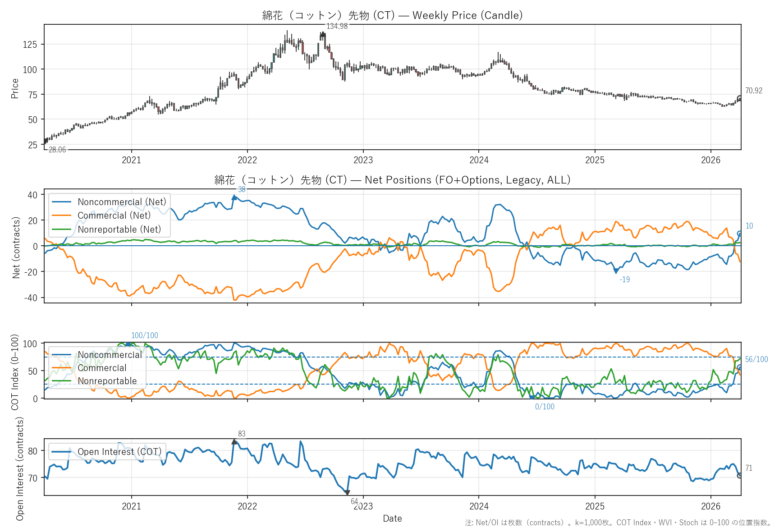Image resolution: width=779 pixels, height=532 pixels.
Task: Click the Noncommercial net peak marker labeled 38
Action: coord(234,197)
